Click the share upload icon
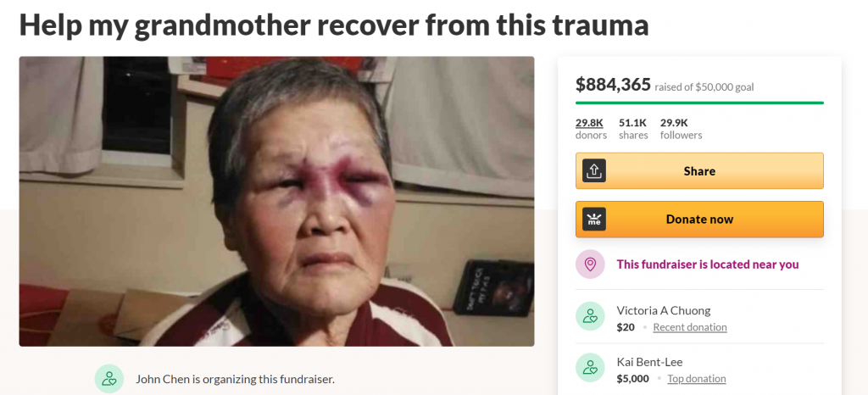The height and width of the screenshot is (395, 868). click(x=594, y=171)
